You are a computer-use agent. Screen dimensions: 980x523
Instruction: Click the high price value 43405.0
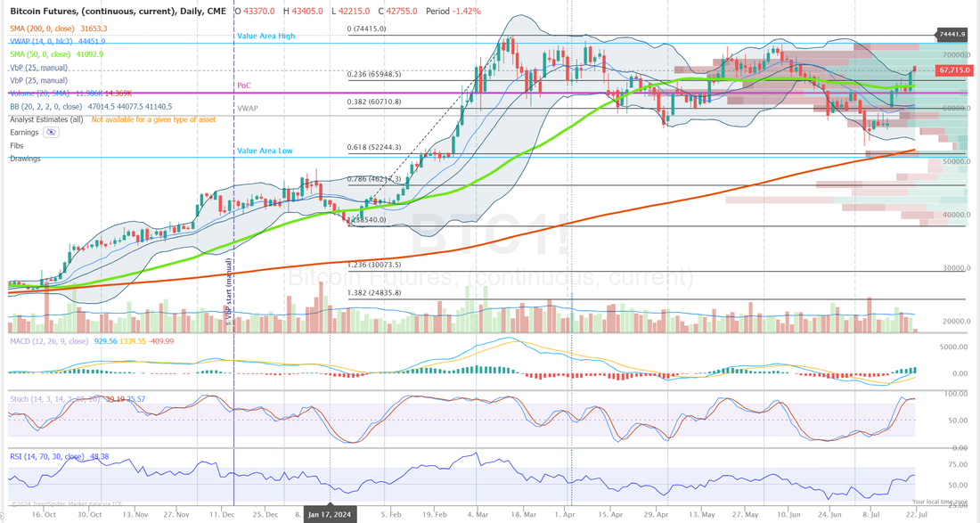(x=306, y=12)
